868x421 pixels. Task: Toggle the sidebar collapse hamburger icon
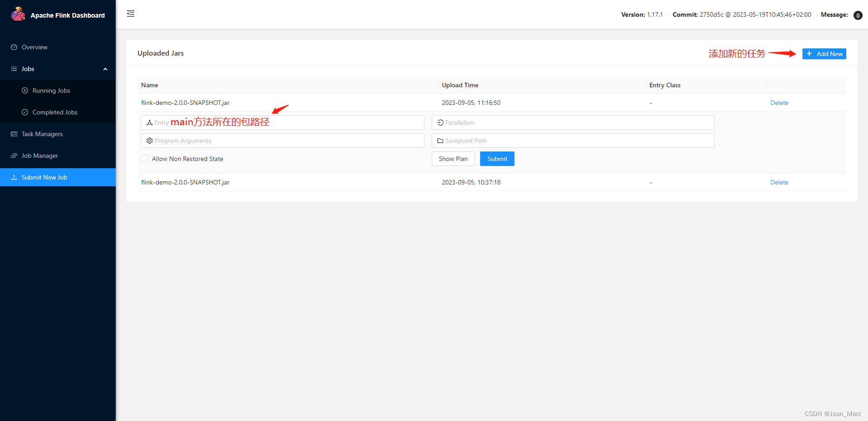(131, 14)
